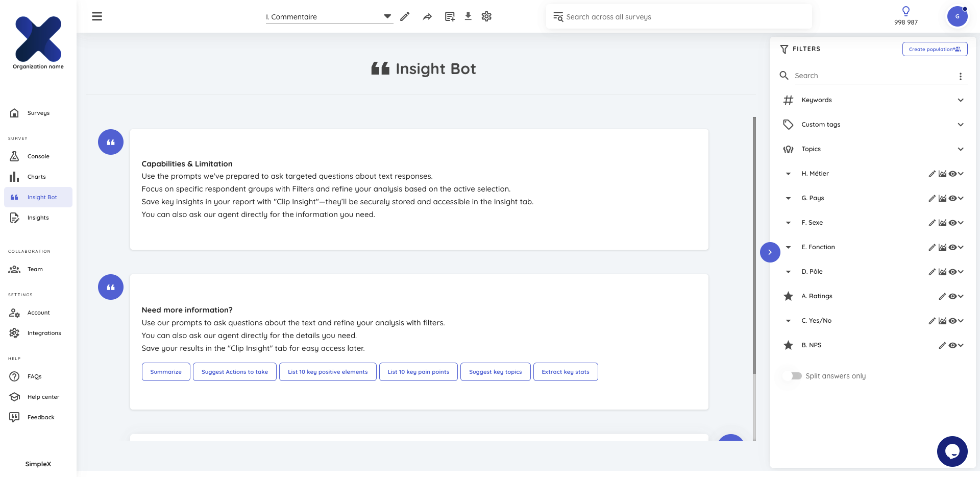Open the chat bubble in the bottom right
980x477 pixels.
[x=952, y=451]
